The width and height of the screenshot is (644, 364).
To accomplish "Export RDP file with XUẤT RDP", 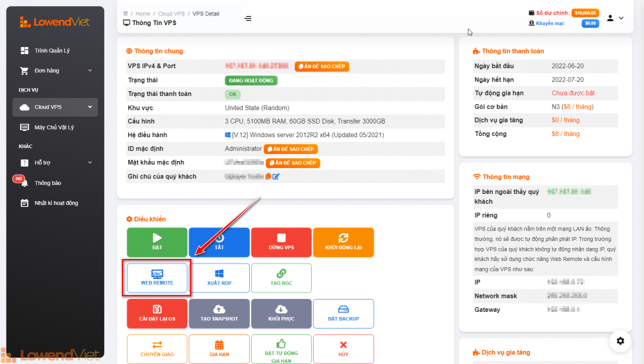I will (x=220, y=278).
